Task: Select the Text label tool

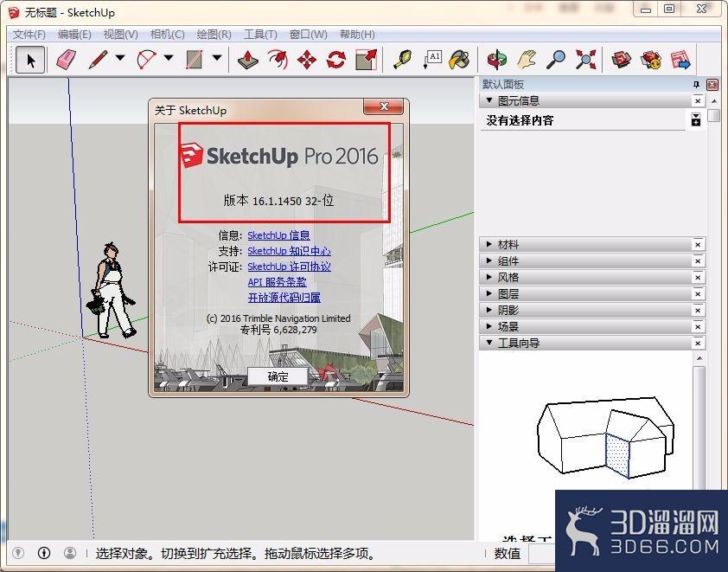Action: (x=432, y=60)
